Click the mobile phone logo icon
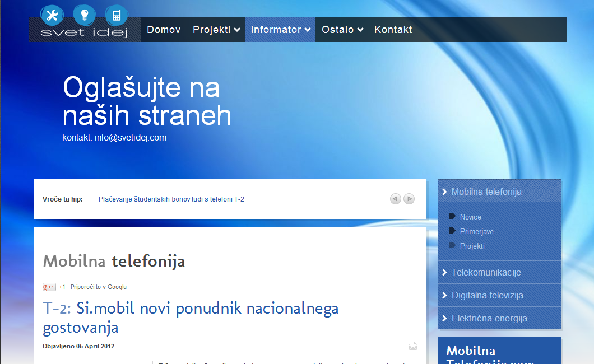 tap(117, 16)
